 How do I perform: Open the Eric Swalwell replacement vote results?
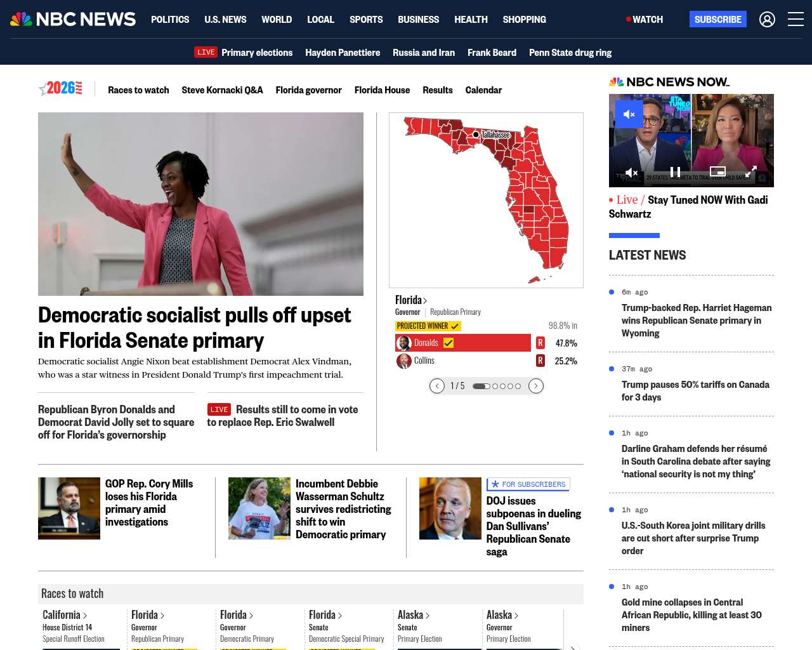[x=283, y=416]
